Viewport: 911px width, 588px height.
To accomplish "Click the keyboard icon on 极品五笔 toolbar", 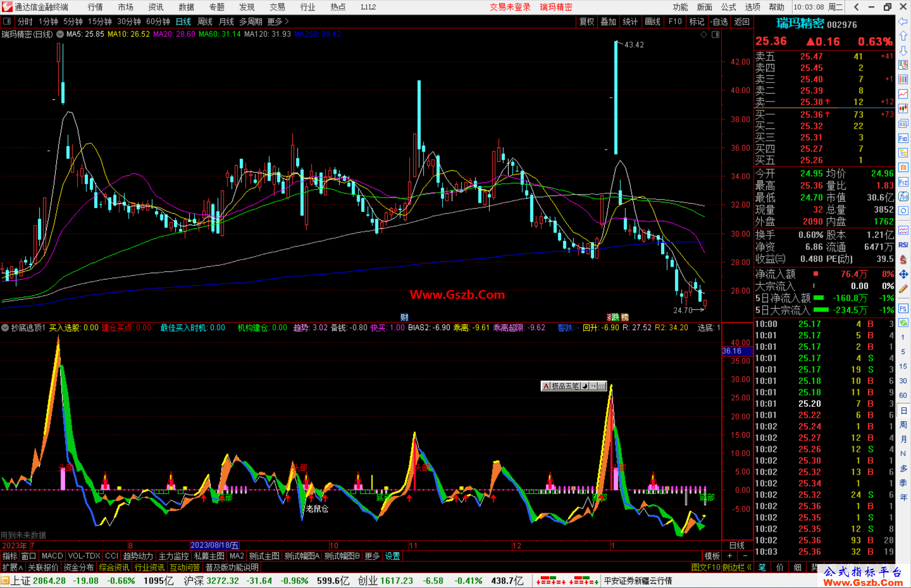I will (x=602, y=386).
